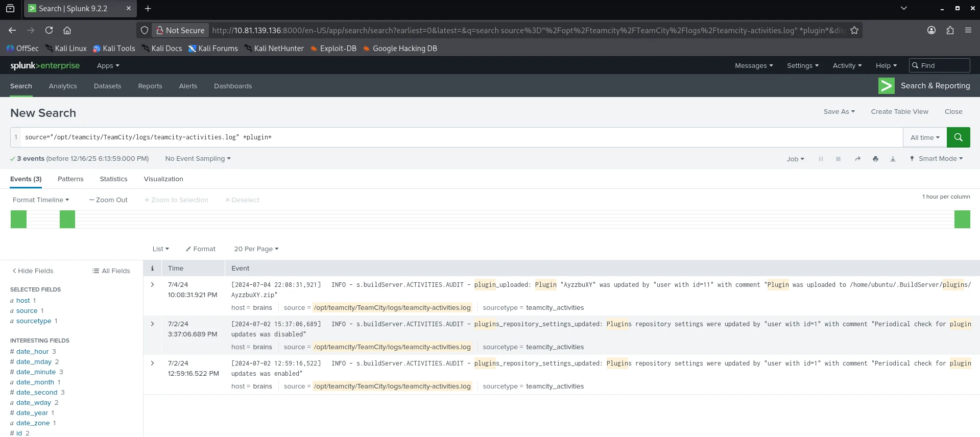Run search with green magnifier button
The image size is (980, 437).
(x=958, y=137)
